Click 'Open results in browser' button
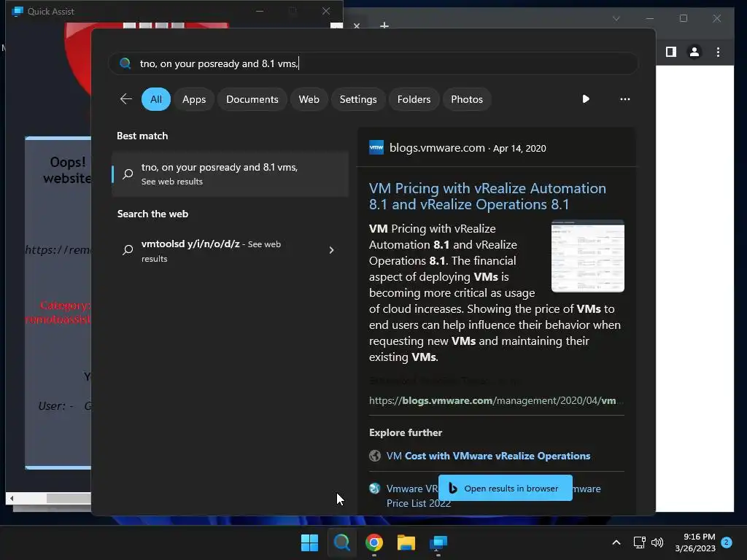The width and height of the screenshot is (747, 560). point(506,488)
